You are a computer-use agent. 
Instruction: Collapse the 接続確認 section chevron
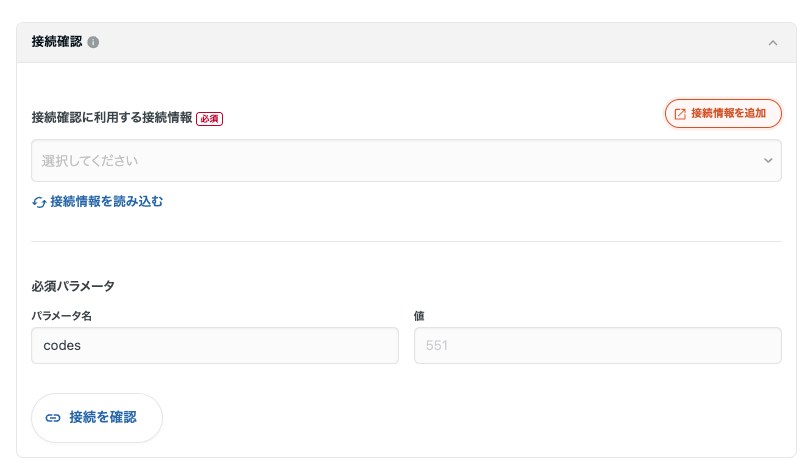(772, 43)
